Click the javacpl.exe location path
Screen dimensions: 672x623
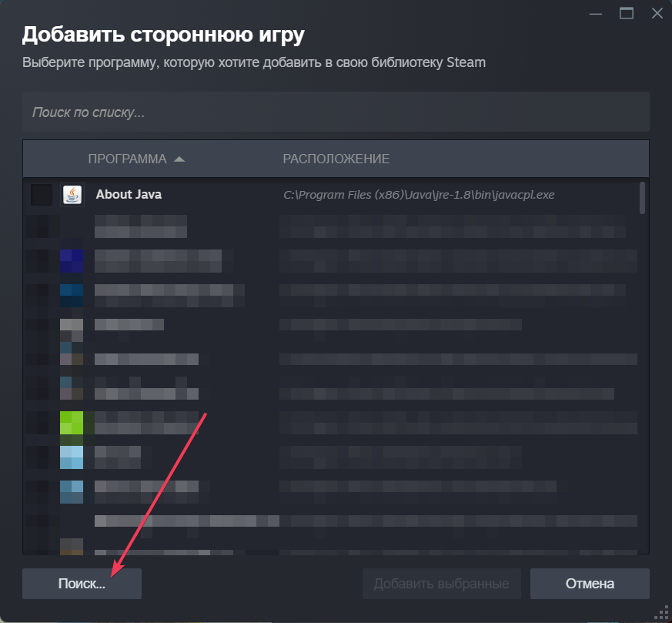(x=419, y=195)
